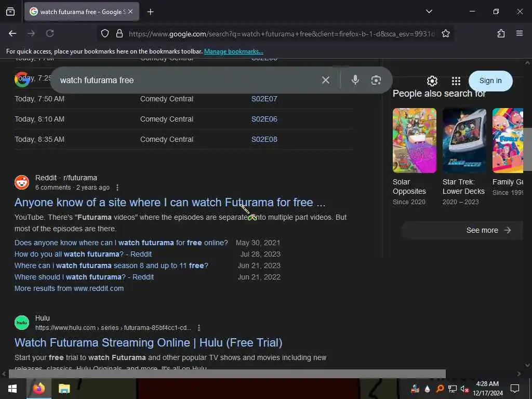Open episode S02E06 link
Screen dimensions: 532x399
(264, 119)
